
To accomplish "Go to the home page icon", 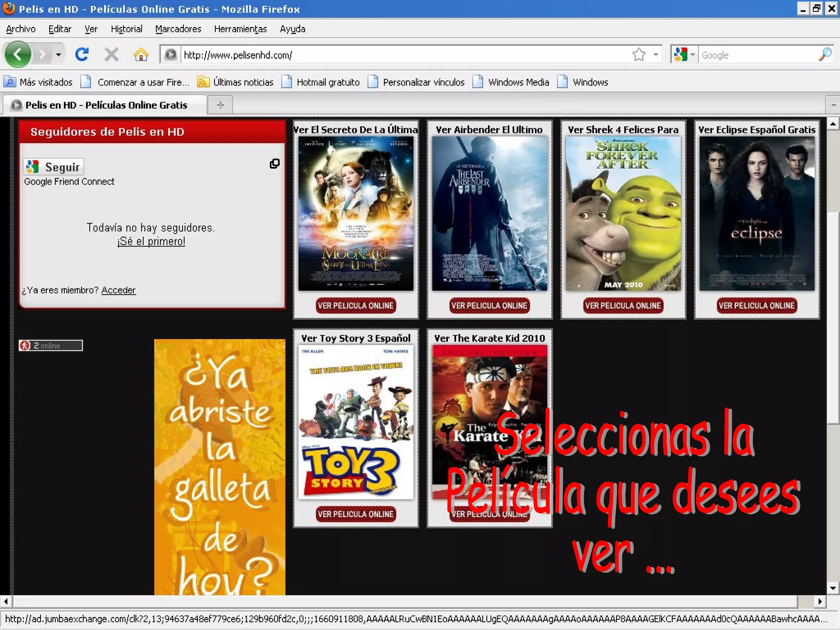I will pyautogui.click(x=141, y=54).
